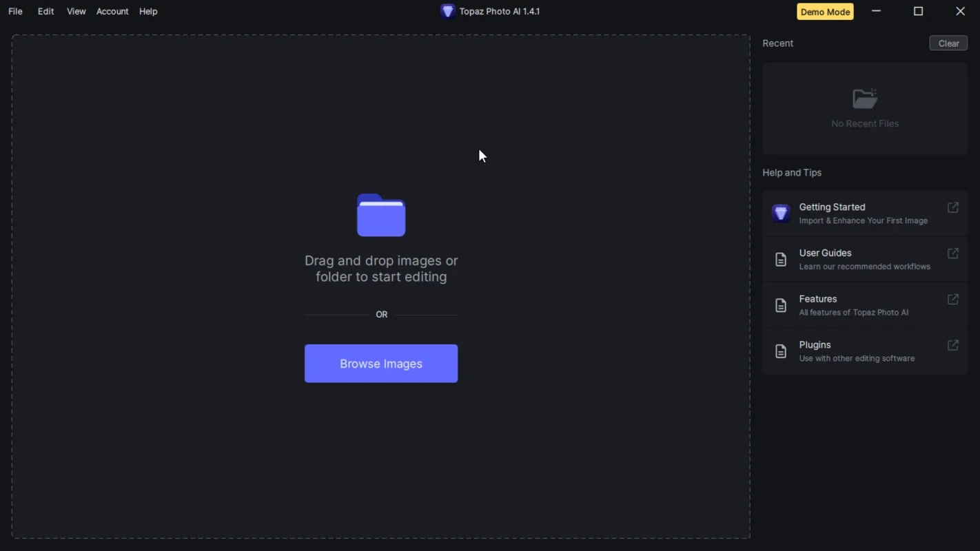Open the User Guides help title

pos(825,253)
